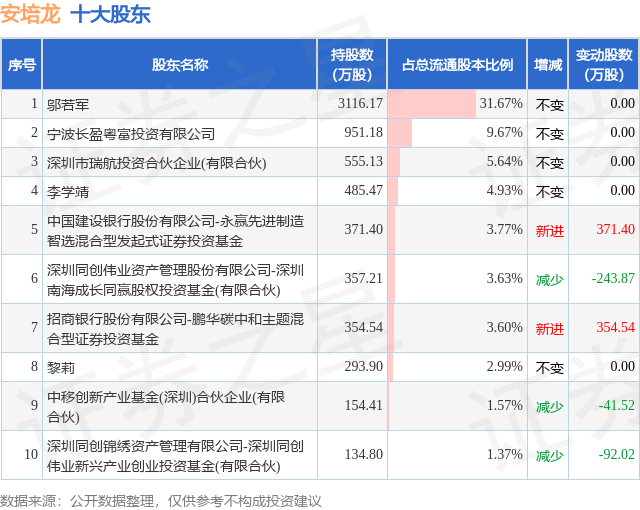This screenshot has width=640, height=510.
Task: Click the 鹏华碳中和主题 fund shareholder name
Action: click(x=175, y=328)
